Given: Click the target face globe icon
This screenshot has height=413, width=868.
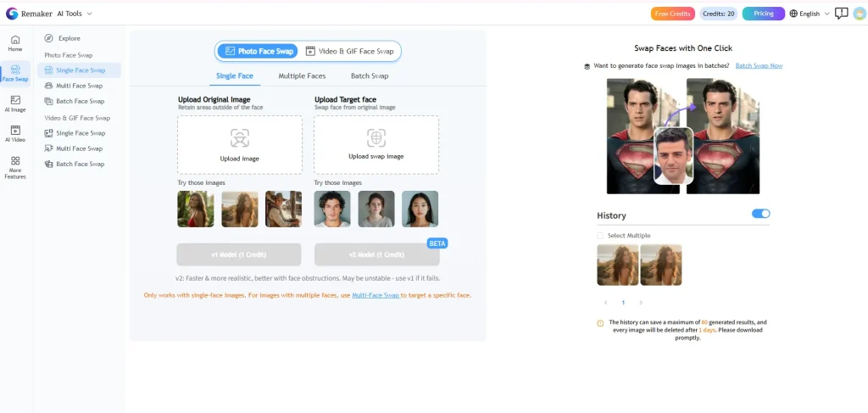Looking at the screenshot, I should tap(376, 137).
